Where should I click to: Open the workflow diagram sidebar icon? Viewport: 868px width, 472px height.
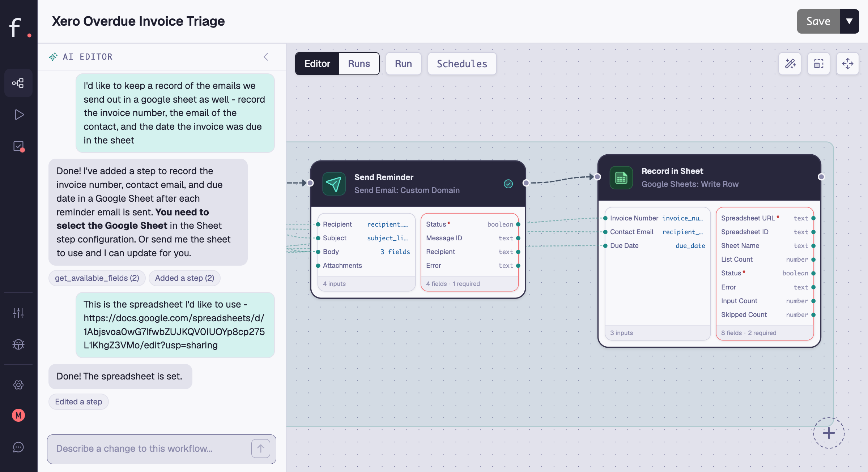(x=18, y=83)
